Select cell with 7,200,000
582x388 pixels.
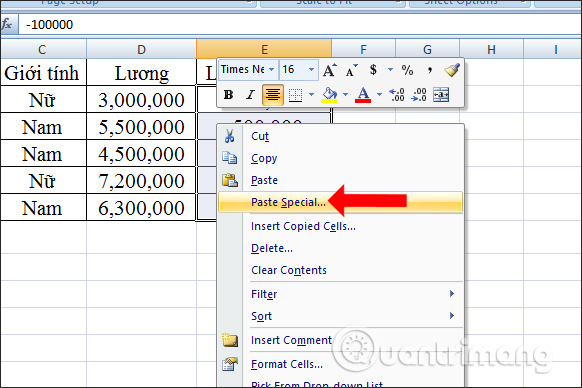tap(141, 180)
